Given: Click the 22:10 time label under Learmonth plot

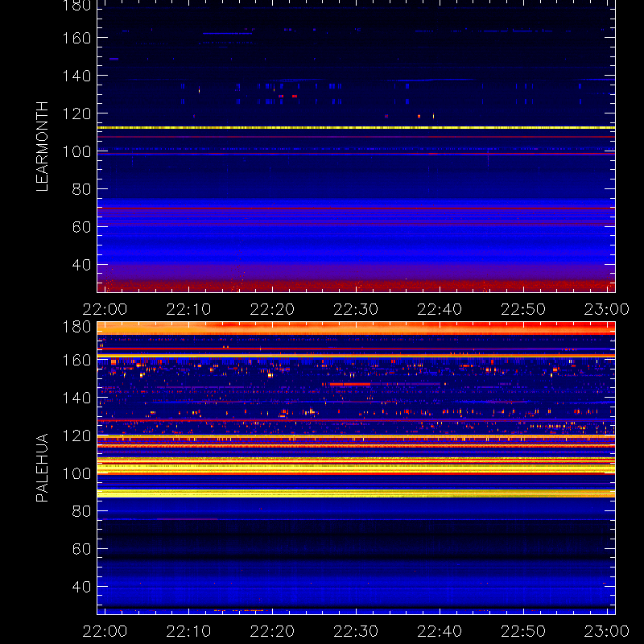Looking at the screenshot, I should [x=188, y=309].
